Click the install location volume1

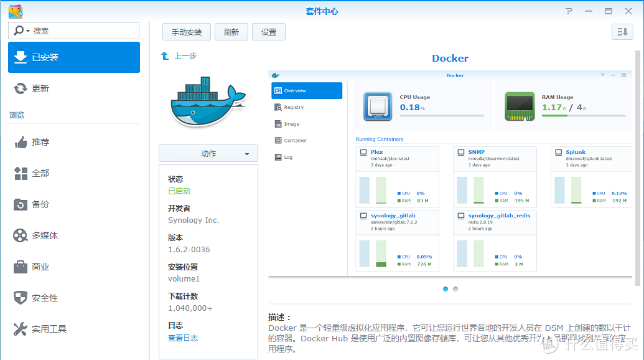[x=184, y=278]
